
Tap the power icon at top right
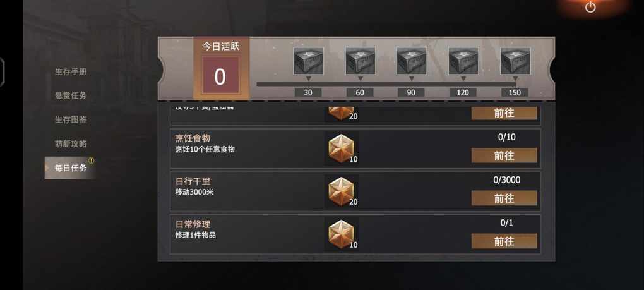click(x=590, y=7)
